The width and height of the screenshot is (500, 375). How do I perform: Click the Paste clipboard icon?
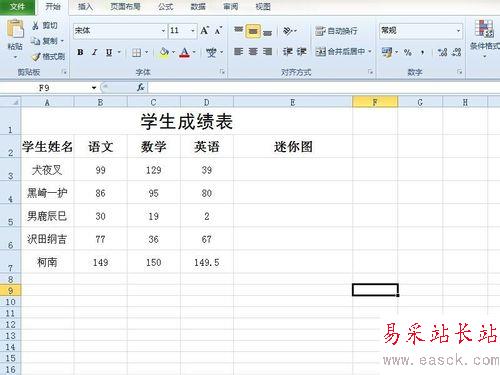coord(15,29)
